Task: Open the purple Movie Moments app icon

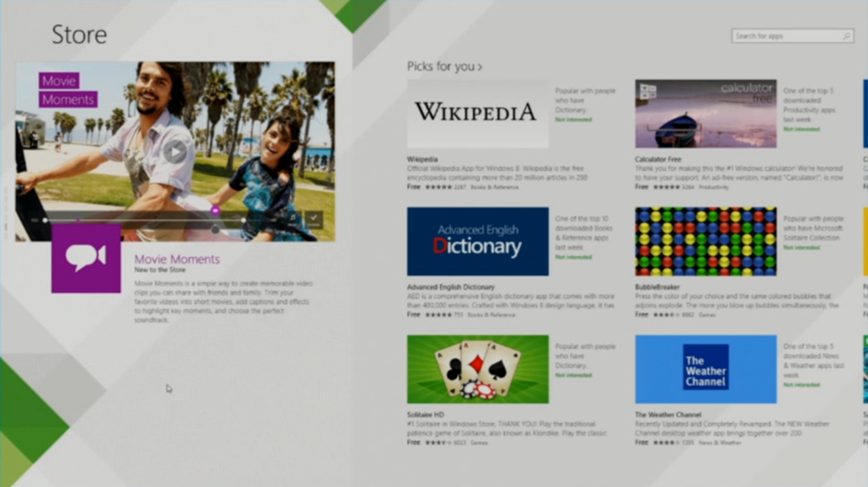Action: click(x=86, y=258)
